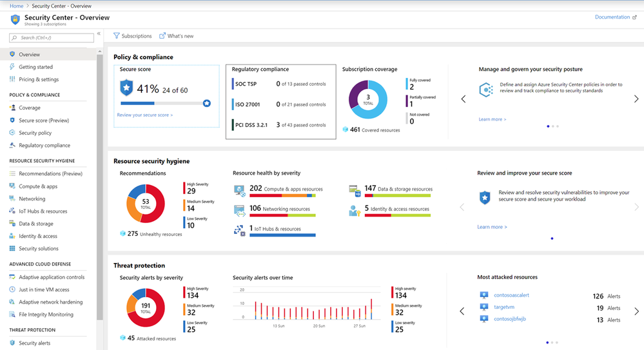The width and height of the screenshot is (644, 350).
Task: Click the Security alerts shield icon
Action: pyautogui.click(x=12, y=343)
